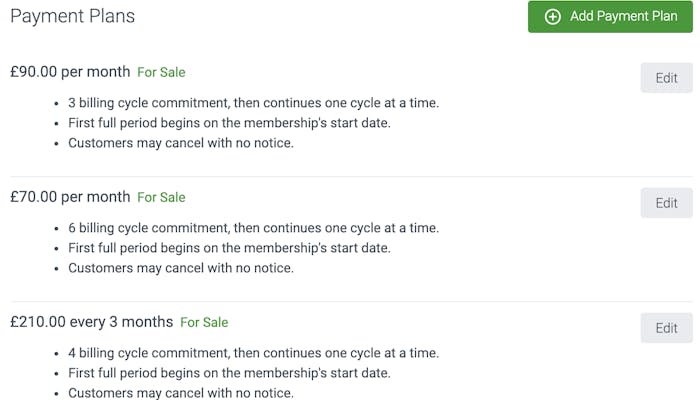Click For Sale status beside £90.00 plan

click(x=161, y=72)
